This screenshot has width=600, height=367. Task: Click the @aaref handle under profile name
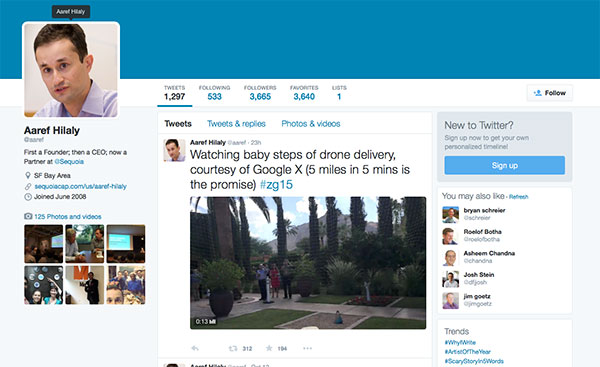point(34,140)
